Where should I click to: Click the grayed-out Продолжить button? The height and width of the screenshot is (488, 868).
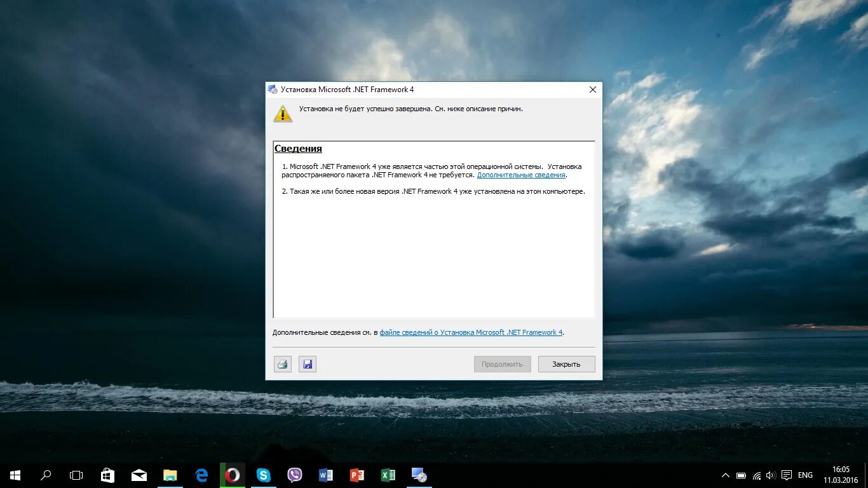click(502, 364)
